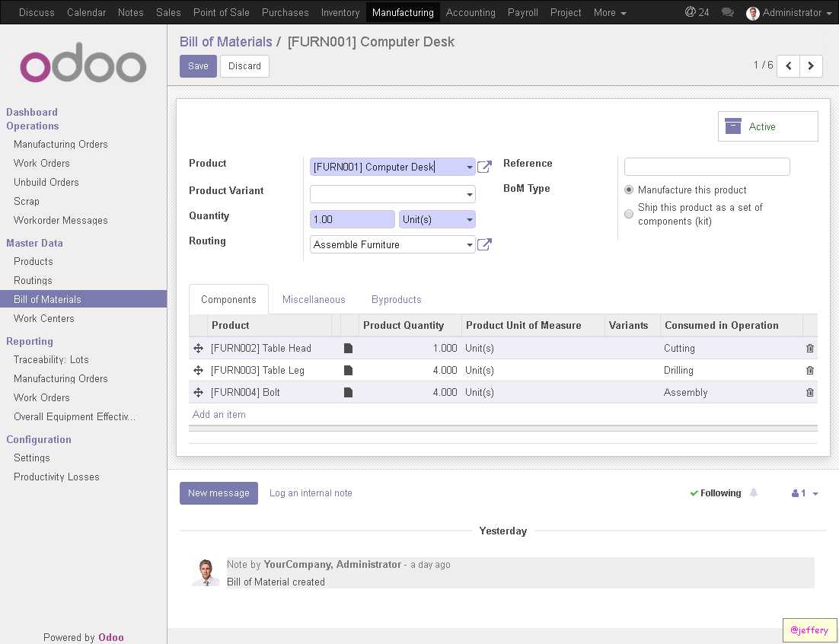The image size is (839, 644).
Task: Expand the Administrator user menu caret
Action: [829, 13]
